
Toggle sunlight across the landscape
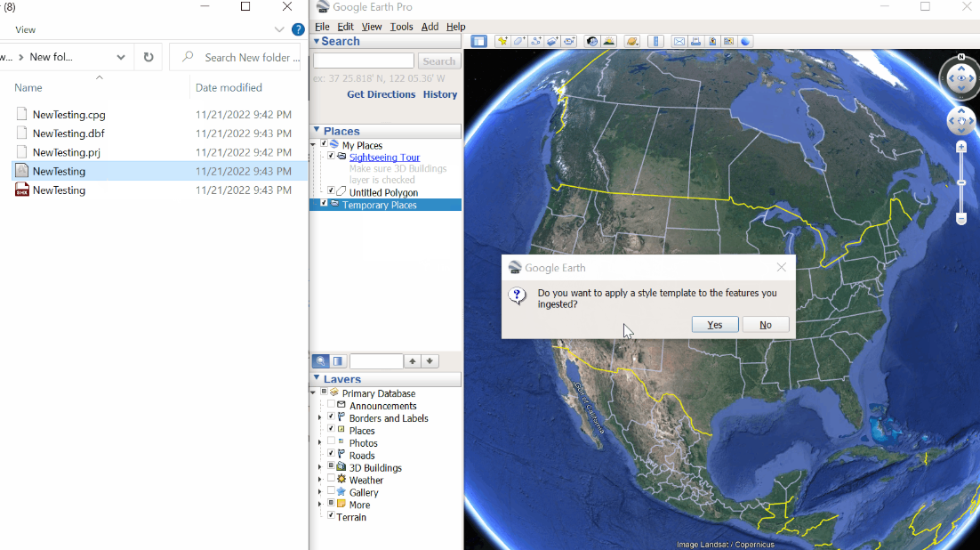(607, 41)
